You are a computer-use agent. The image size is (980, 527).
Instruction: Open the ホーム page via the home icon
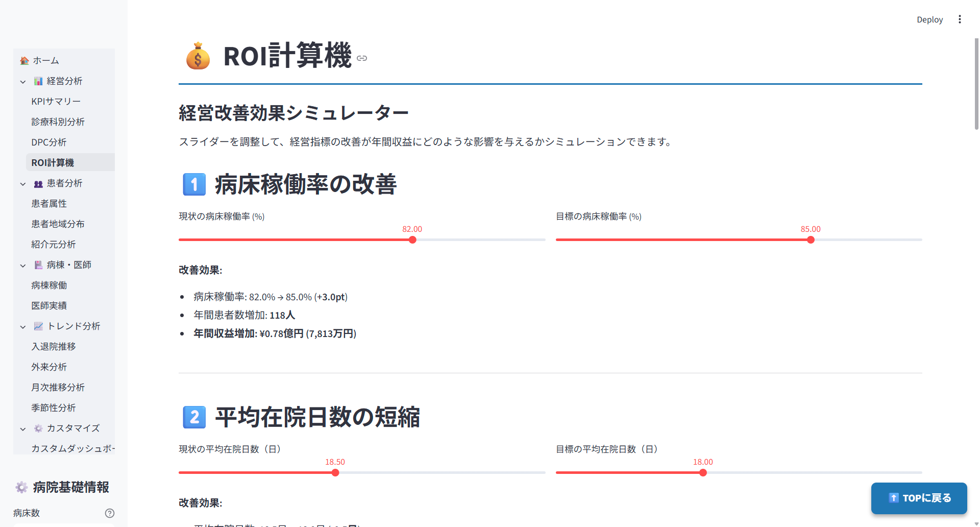click(24, 60)
